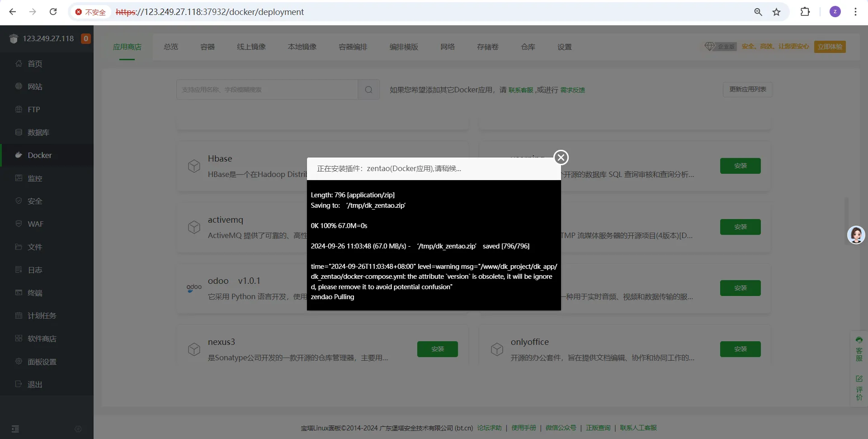The image size is (868, 439).
Task: Click the gear icon at sidebar bottom
Action: 78,429
